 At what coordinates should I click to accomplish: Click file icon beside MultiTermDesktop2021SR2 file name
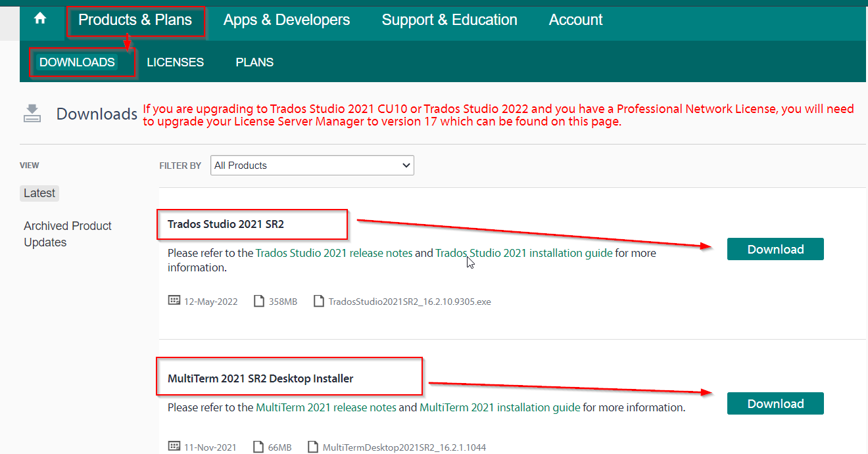pos(313,447)
